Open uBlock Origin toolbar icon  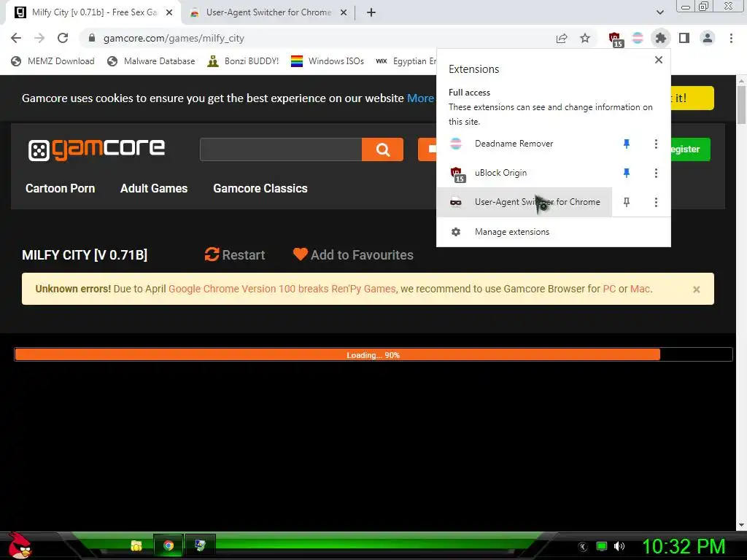616,39
